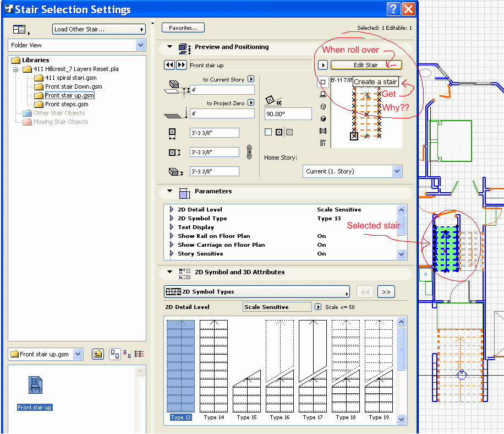Click the chain link proportions icon
Screen dimensions: 504x434
[249, 151]
